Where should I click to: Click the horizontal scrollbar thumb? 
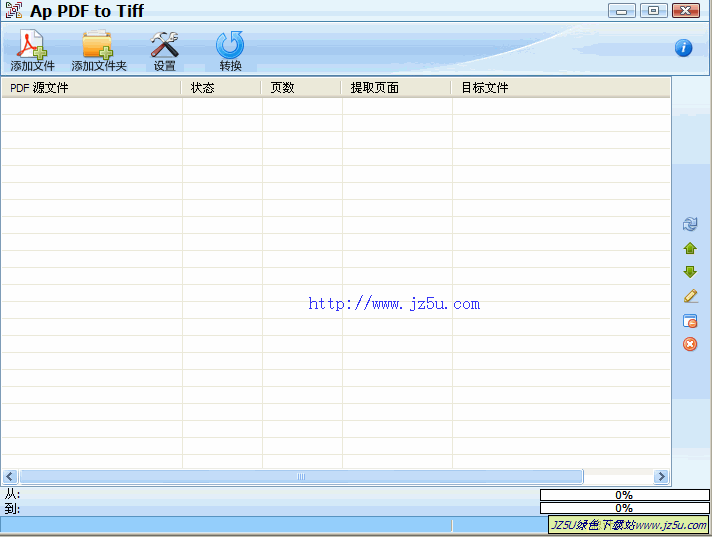tap(301, 477)
